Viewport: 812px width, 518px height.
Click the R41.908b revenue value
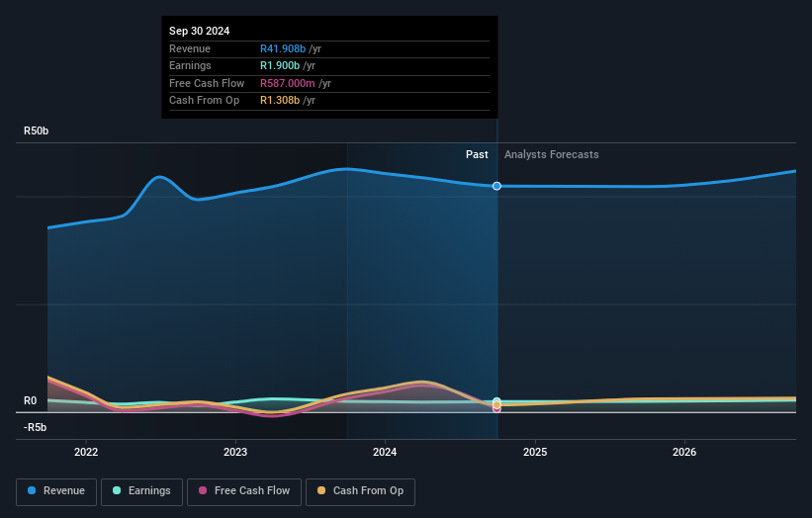[283, 48]
